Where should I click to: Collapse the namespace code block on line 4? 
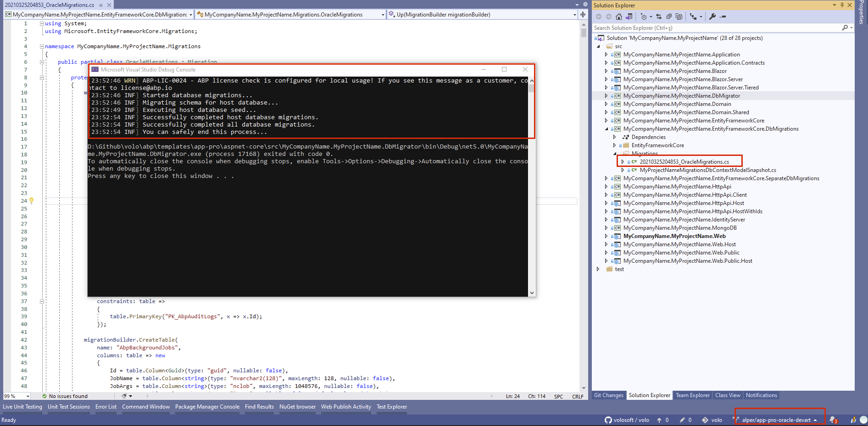[42, 46]
